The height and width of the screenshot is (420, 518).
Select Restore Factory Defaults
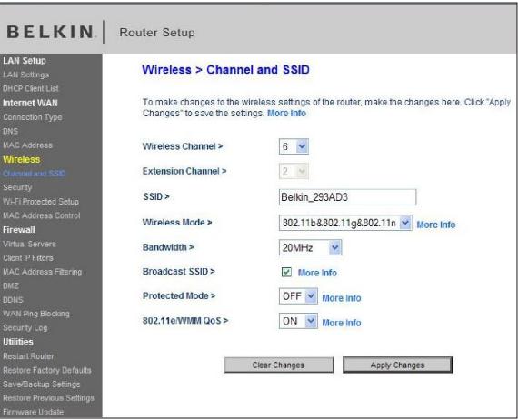47,370
